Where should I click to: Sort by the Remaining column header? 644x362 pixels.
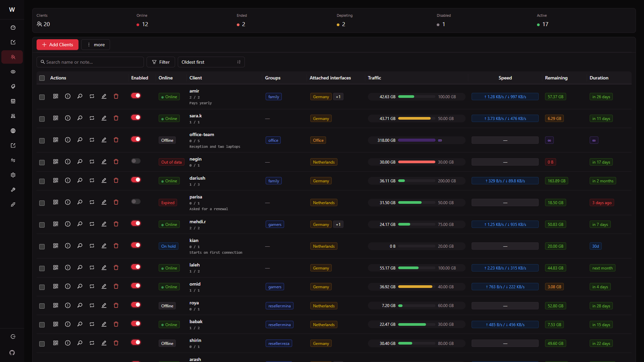[556, 78]
